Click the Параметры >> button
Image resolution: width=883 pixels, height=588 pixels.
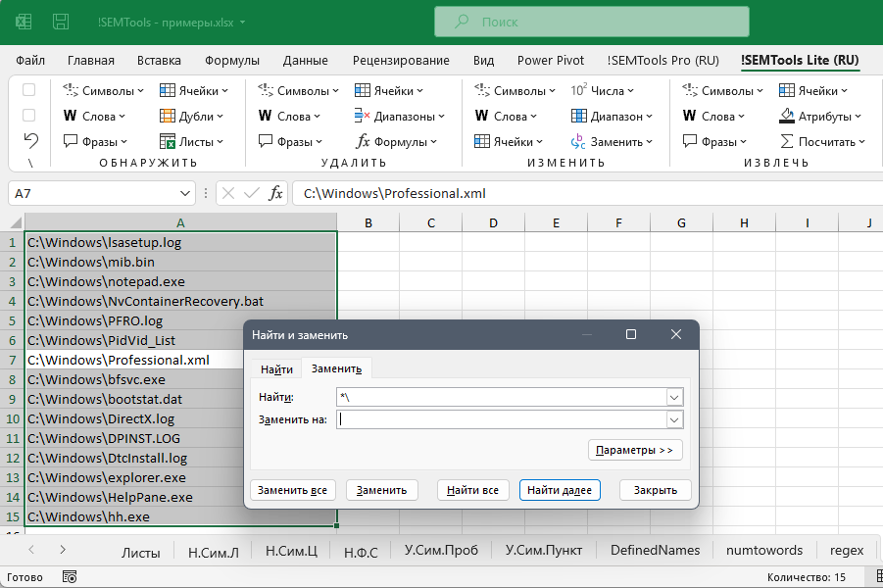[x=635, y=450]
